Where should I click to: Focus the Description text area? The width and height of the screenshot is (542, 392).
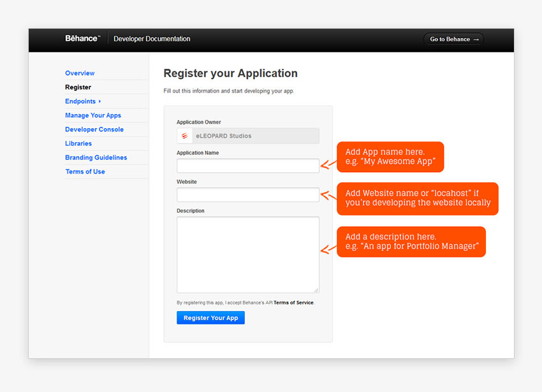(248, 254)
